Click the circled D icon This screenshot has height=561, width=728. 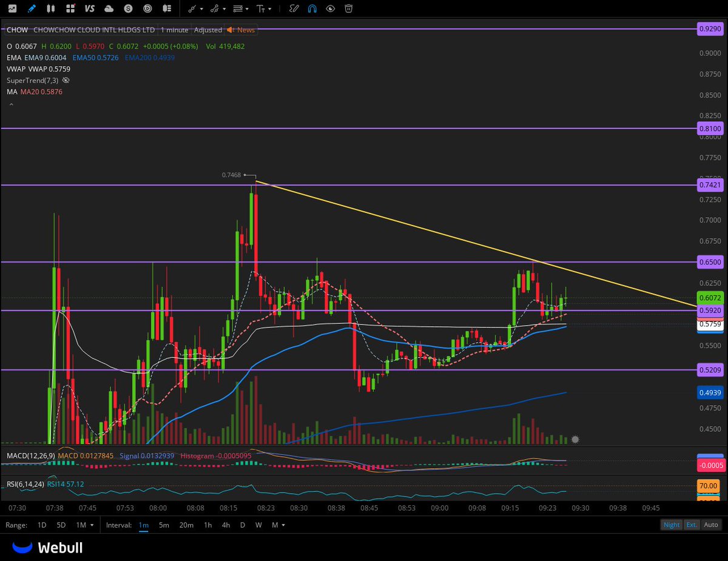coord(148,8)
